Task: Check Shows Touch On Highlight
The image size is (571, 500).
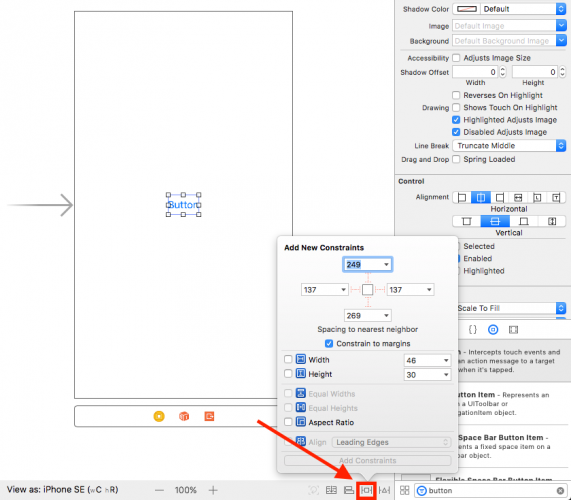Action: [456, 108]
